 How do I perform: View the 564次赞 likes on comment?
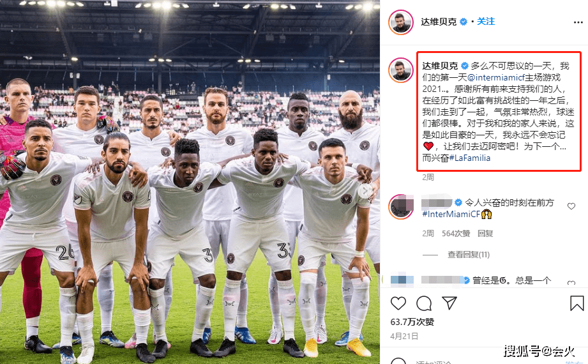pos(456,234)
